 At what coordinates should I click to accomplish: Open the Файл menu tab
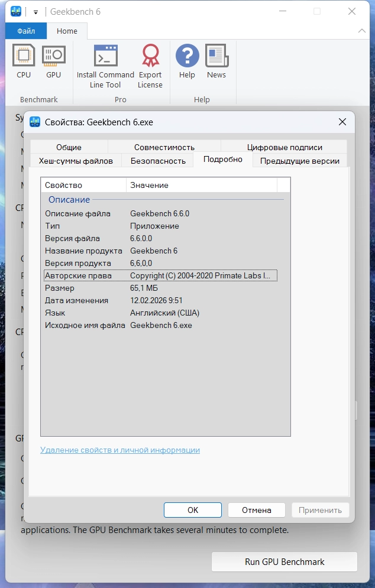(x=26, y=31)
